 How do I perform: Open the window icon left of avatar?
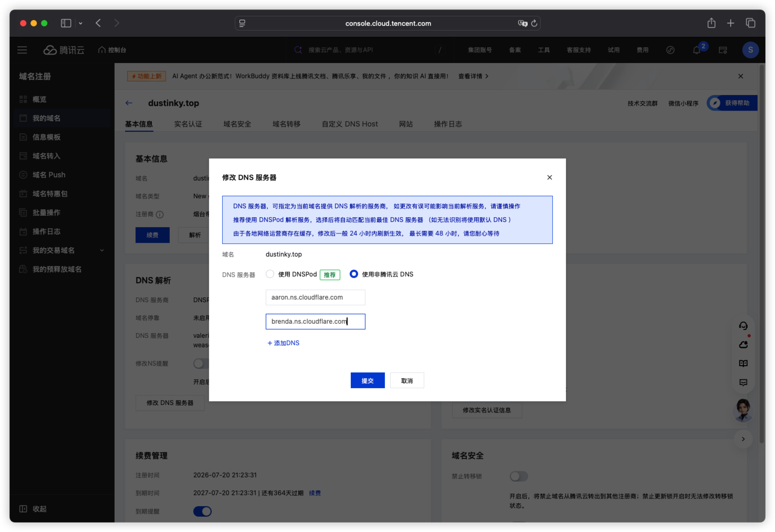(723, 50)
